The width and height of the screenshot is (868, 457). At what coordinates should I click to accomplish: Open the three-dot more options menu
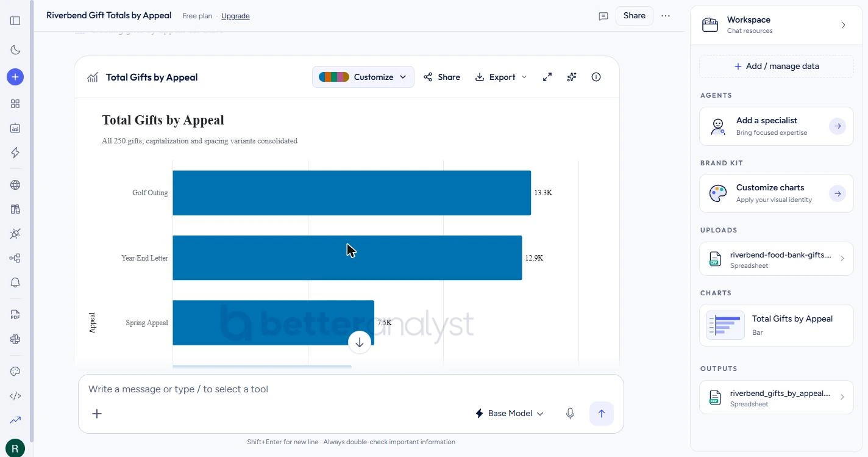(x=666, y=16)
